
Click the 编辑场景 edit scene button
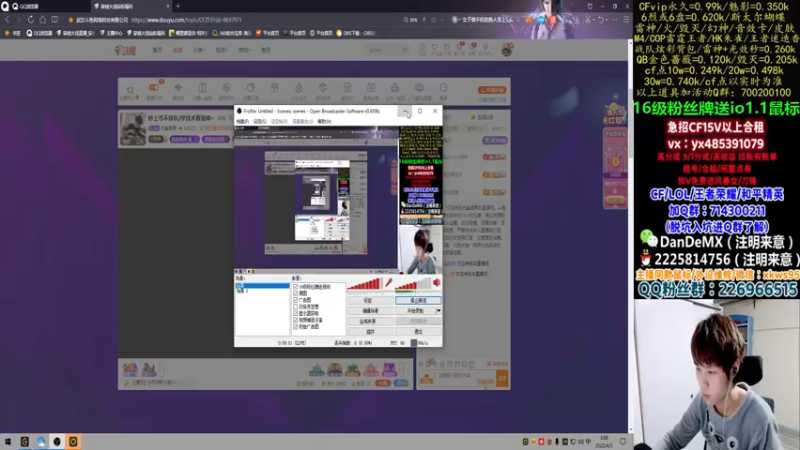pyautogui.click(x=369, y=311)
